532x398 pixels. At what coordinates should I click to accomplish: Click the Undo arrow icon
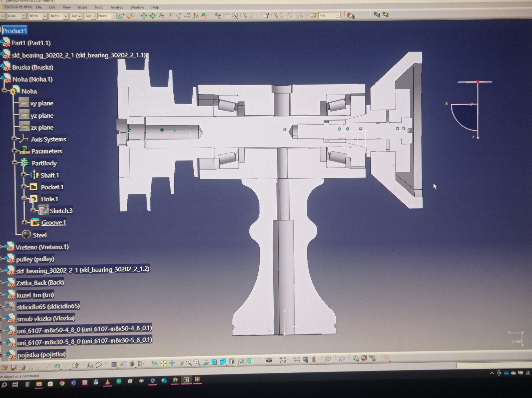57,366
